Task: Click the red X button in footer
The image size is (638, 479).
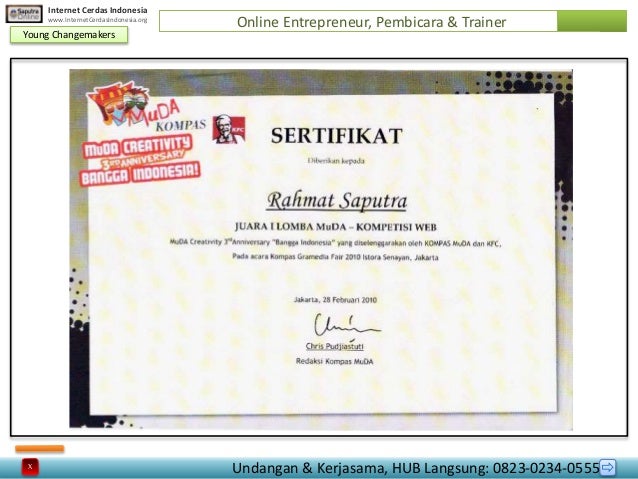Action: [30, 467]
